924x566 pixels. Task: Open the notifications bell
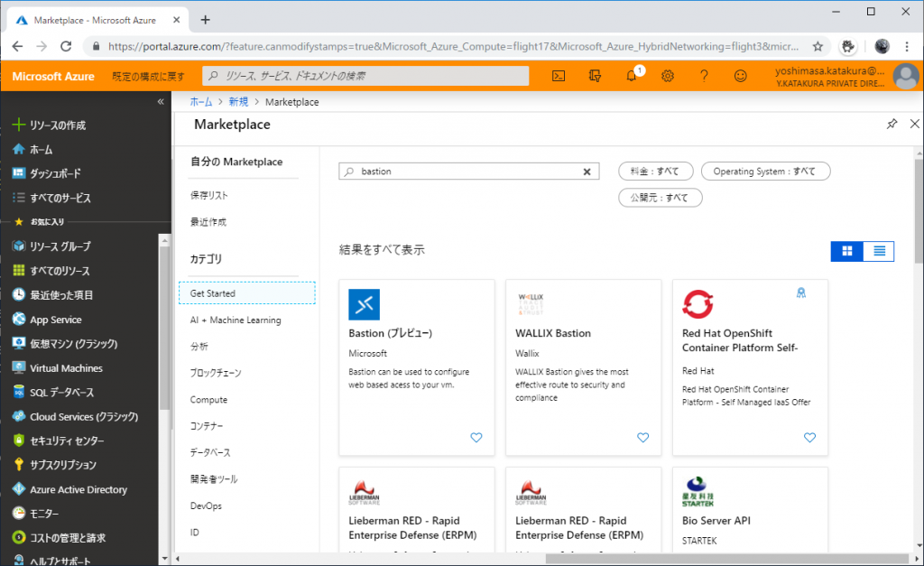632,76
